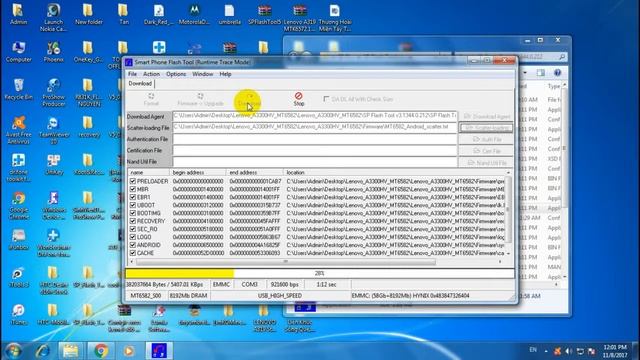
Task: Click the Stop icon in Flash Tool toolbar
Action: (x=298, y=96)
